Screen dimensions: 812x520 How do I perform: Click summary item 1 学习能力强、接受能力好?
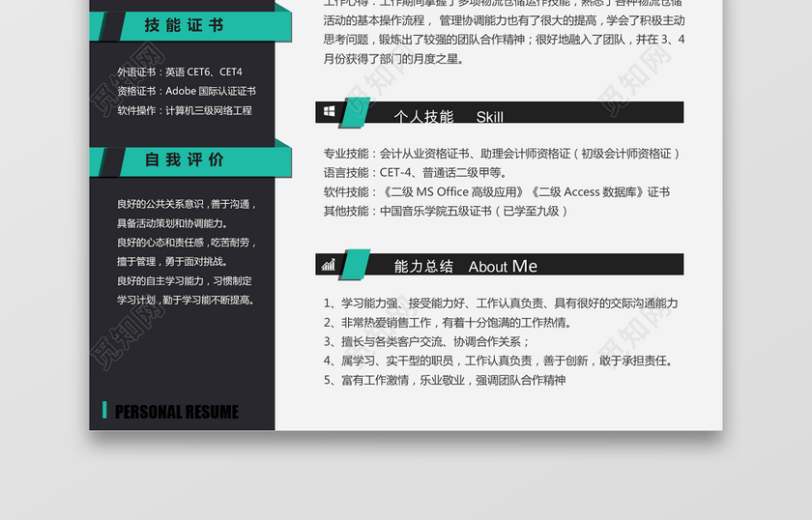click(x=501, y=303)
